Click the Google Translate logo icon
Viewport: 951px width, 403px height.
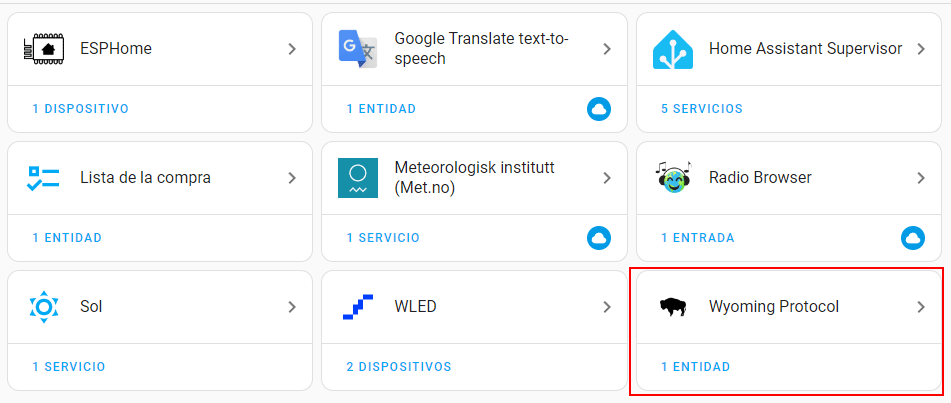click(358, 48)
